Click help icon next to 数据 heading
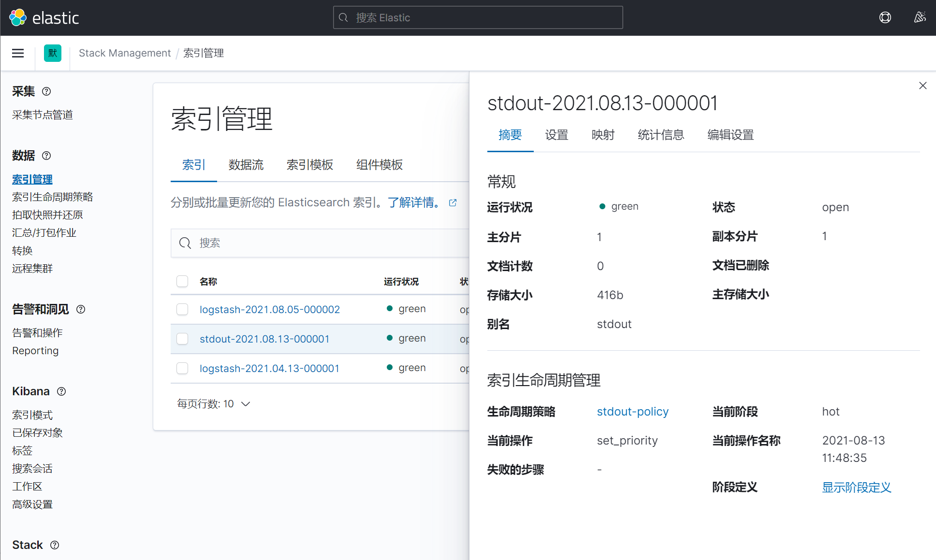Viewport: 936px width, 560px height. [46, 156]
